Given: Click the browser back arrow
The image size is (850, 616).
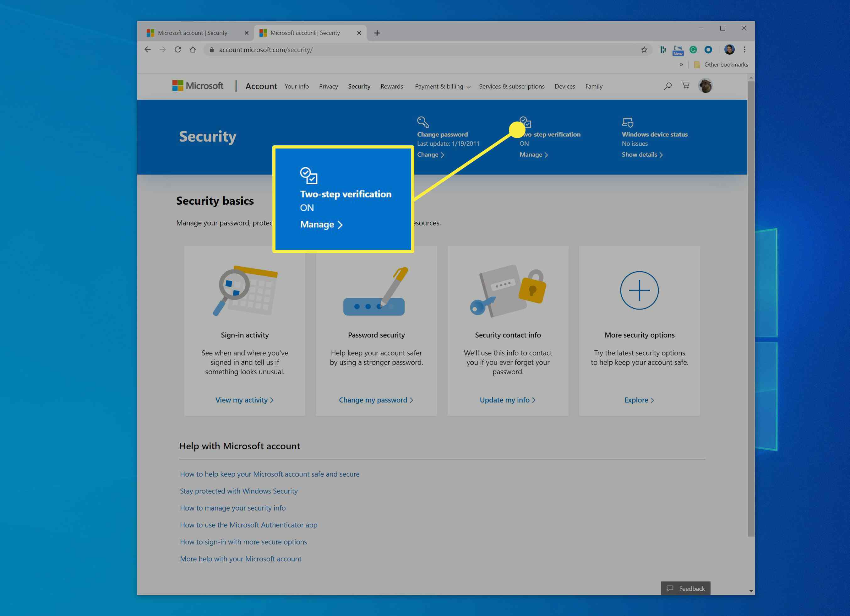Looking at the screenshot, I should click(x=148, y=50).
